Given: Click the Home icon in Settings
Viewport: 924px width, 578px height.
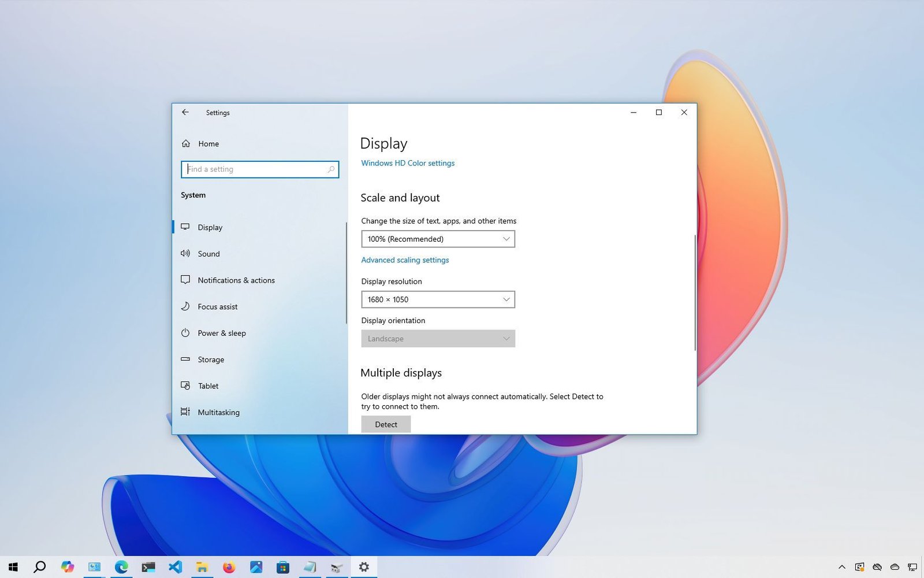Looking at the screenshot, I should tap(186, 143).
